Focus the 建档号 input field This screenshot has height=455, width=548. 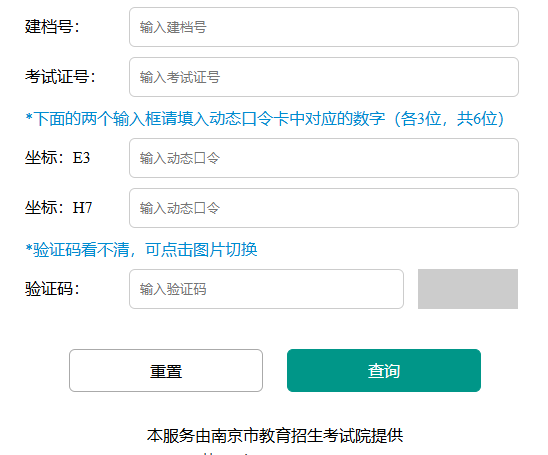(x=324, y=27)
